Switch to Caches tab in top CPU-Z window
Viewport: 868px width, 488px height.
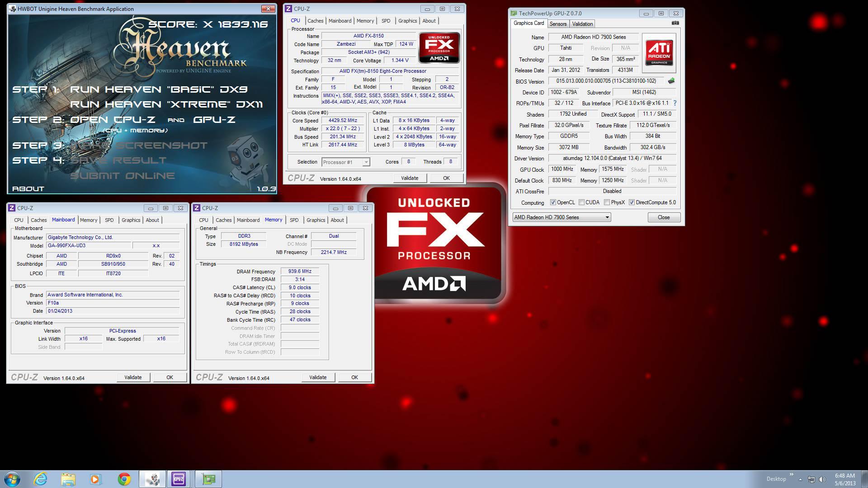[315, 21]
